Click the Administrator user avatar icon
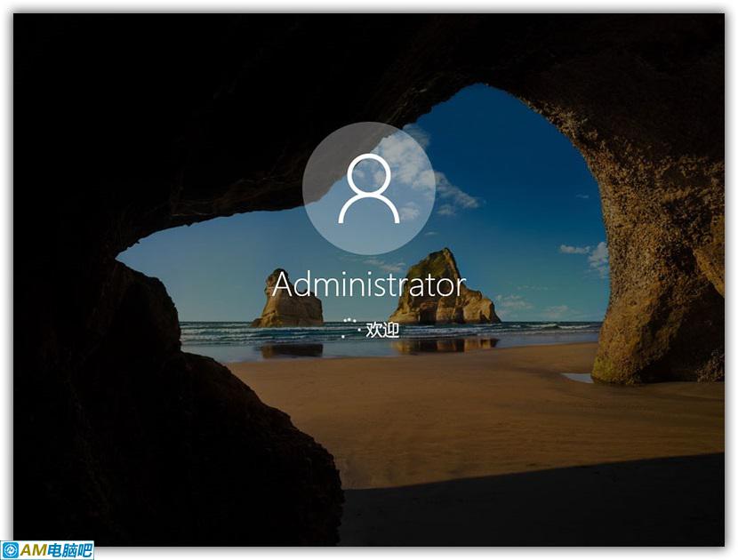The height and width of the screenshot is (560, 738). [369, 188]
